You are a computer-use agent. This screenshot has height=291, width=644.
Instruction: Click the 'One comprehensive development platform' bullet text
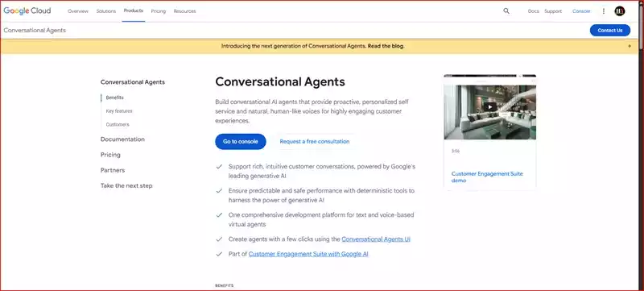tap(321, 219)
